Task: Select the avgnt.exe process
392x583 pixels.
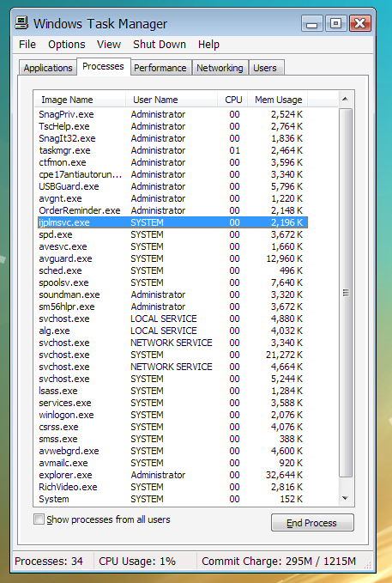Action: 172,198
